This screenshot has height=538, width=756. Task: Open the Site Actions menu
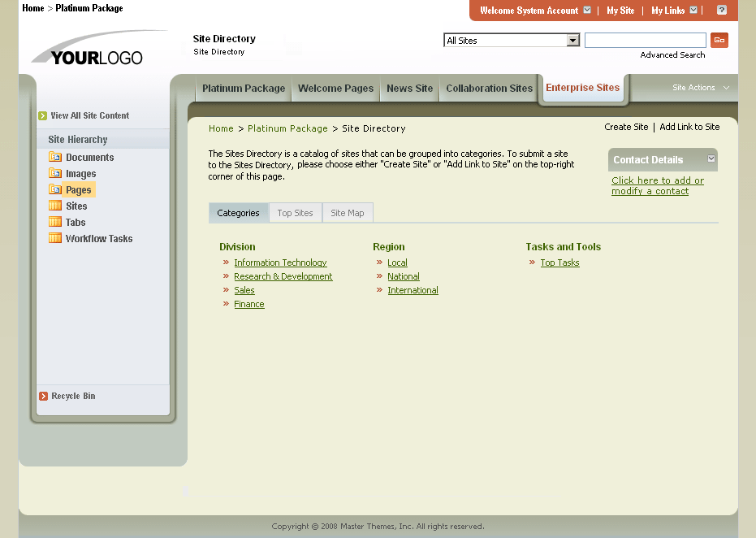700,87
